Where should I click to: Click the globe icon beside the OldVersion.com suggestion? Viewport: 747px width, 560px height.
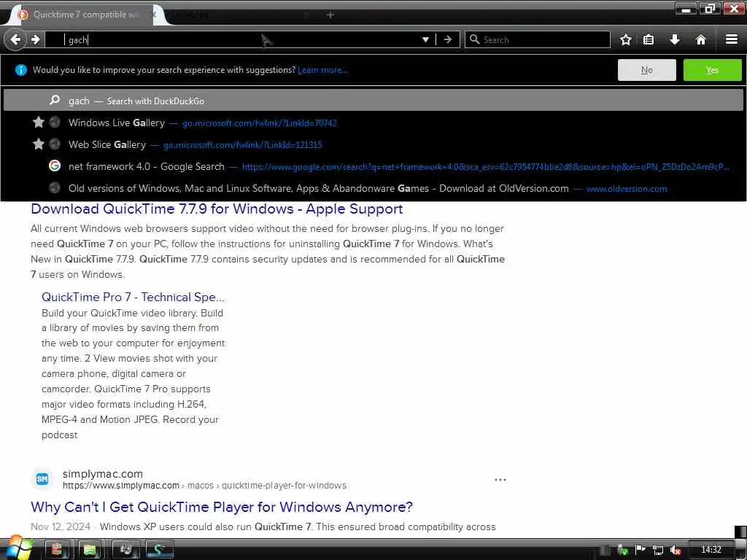pyautogui.click(x=55, y=188)
